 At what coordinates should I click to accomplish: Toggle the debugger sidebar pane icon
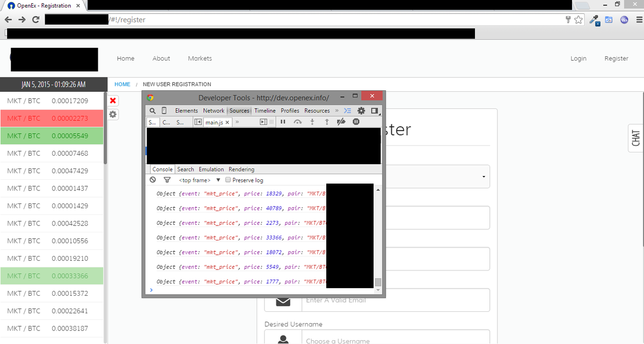click(263, 122)
